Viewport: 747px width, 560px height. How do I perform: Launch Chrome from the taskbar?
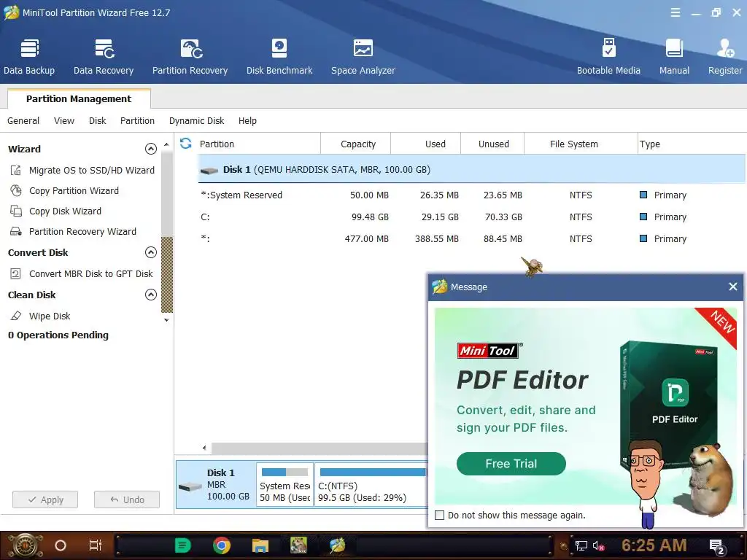pos(222,545)
